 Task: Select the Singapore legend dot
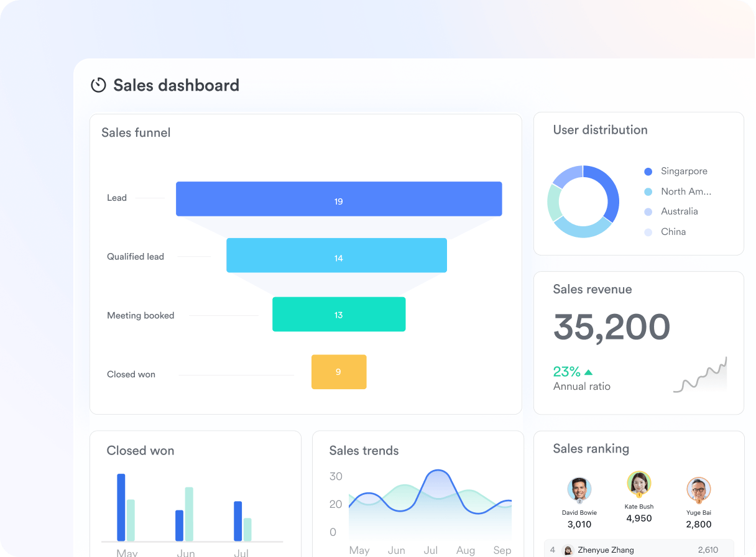(x=648, y=172)
